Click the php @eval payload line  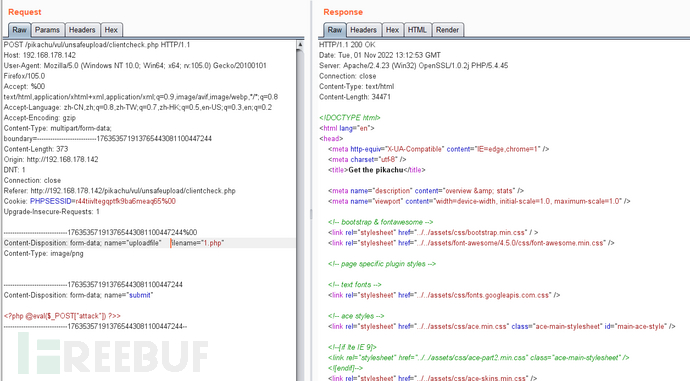point(62,316)
